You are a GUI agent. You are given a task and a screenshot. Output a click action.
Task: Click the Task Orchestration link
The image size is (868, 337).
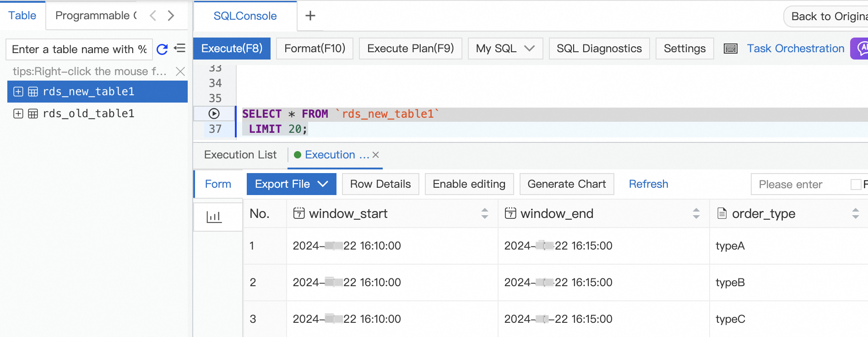coord(796,49)
